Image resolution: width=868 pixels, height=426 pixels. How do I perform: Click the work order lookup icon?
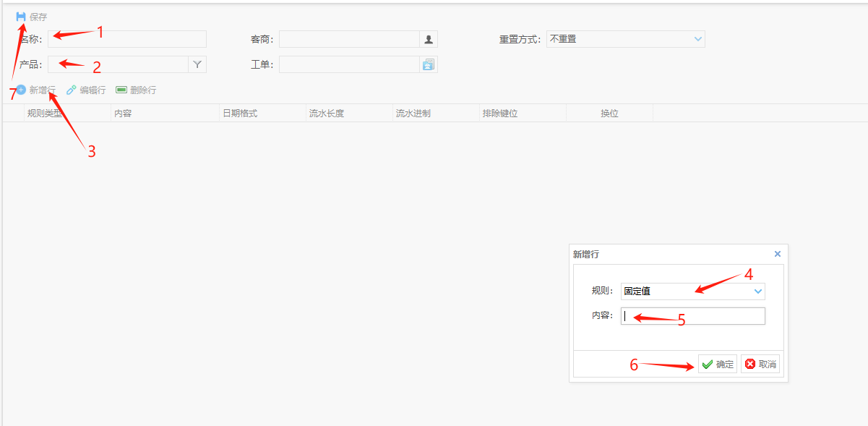pyautogui.click(x=429, y=64)
